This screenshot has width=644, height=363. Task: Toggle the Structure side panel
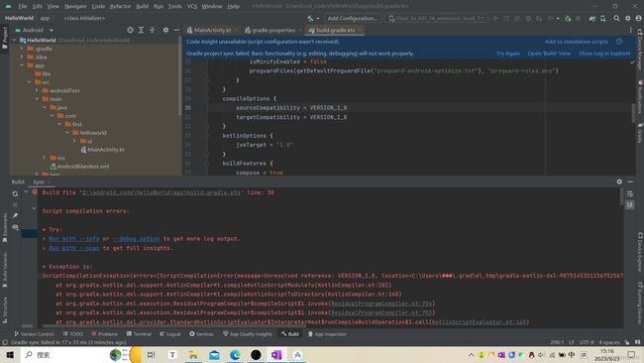coord(5,309)
